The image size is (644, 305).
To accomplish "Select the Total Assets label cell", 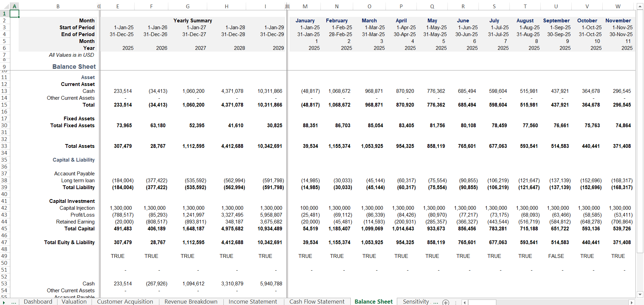I will 80,146.
